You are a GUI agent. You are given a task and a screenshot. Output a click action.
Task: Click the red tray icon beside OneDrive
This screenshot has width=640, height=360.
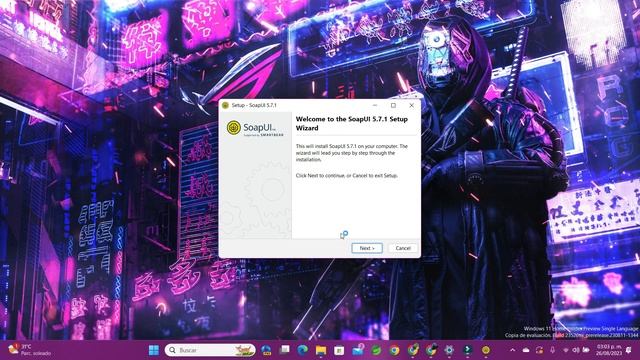click(539, 350)
